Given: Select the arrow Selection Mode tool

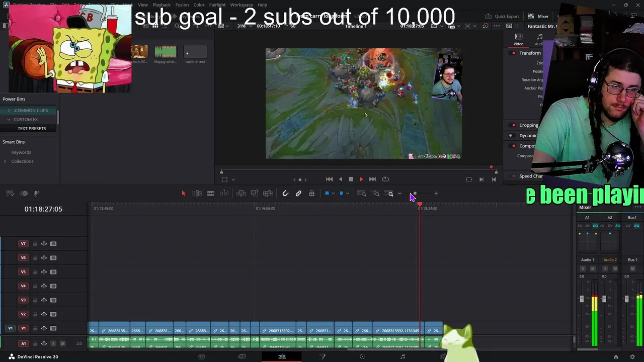Looking at the screenshot, I should click(183, 194).
